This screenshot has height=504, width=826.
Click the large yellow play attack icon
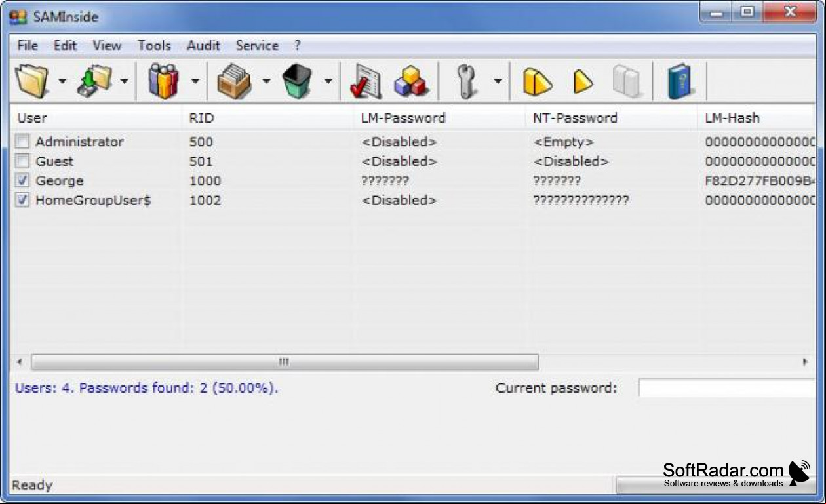(537, 82)
